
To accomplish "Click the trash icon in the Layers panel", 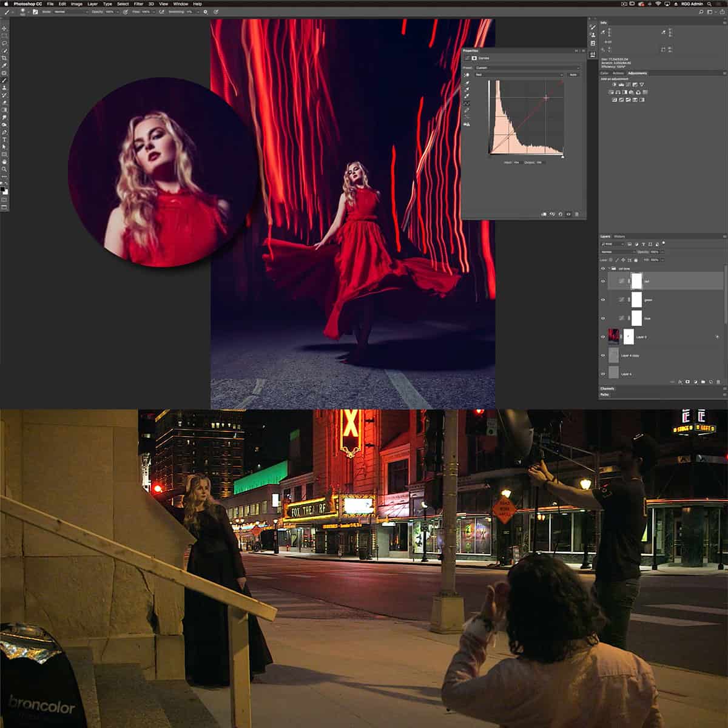I will 718,381.
